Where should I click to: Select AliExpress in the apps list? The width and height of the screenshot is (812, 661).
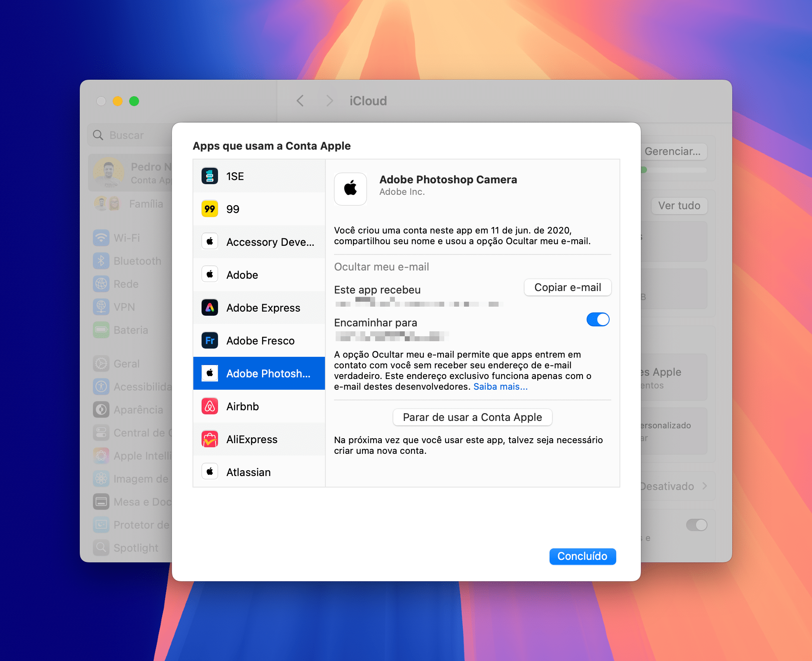coord(259,439)
